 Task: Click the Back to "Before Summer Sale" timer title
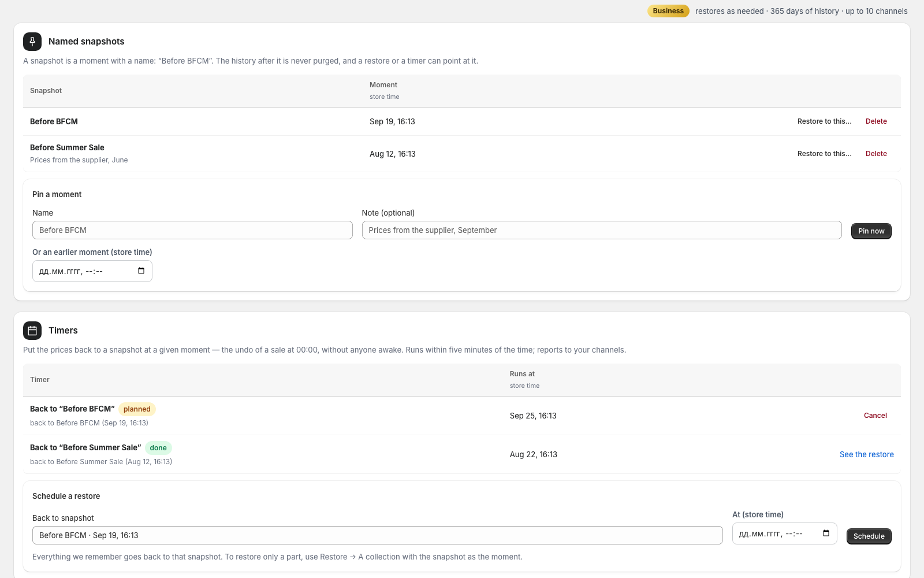[85, 447]
